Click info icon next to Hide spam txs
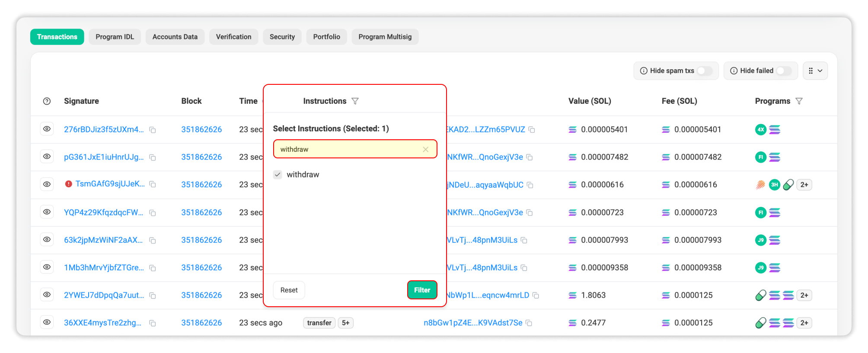 click(644, 71)
